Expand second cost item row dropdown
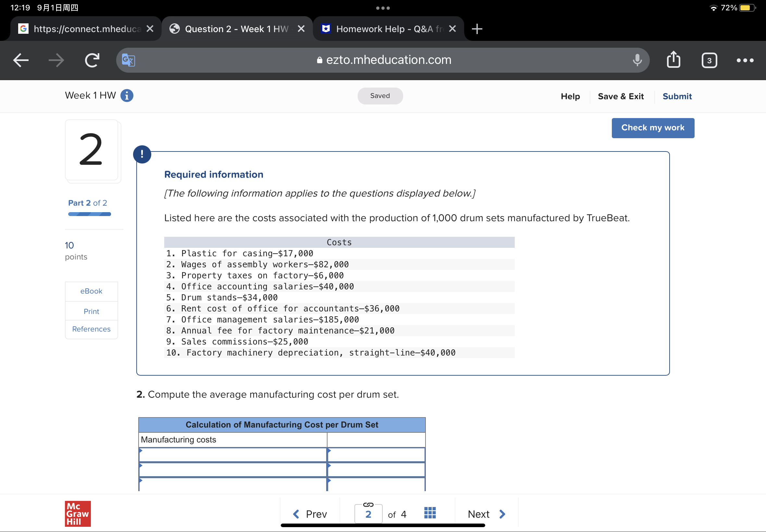 tap(232, 470)
